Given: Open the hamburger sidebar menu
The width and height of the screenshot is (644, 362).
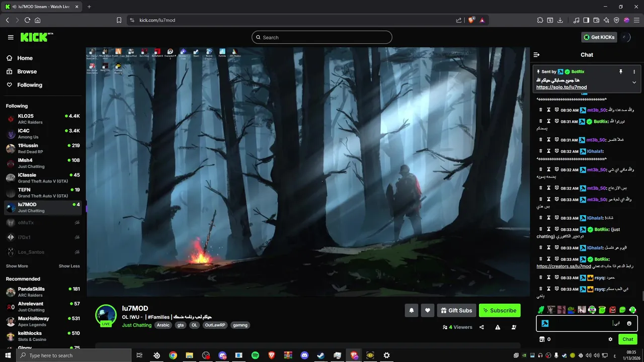Looking at the screenshot, I should coord(11,37).
